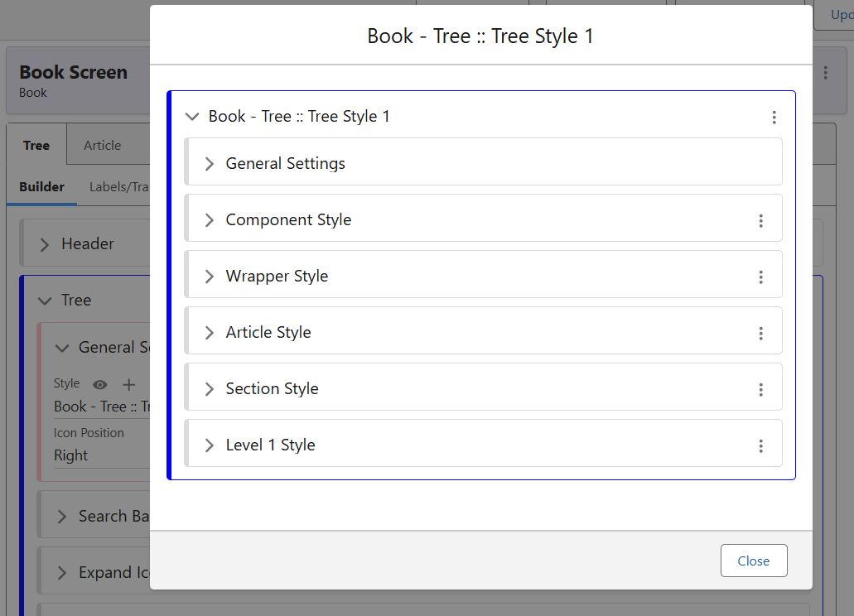Click the add style plus icon
The width and height of the screenshot is (854, 616).
(129, 384)
